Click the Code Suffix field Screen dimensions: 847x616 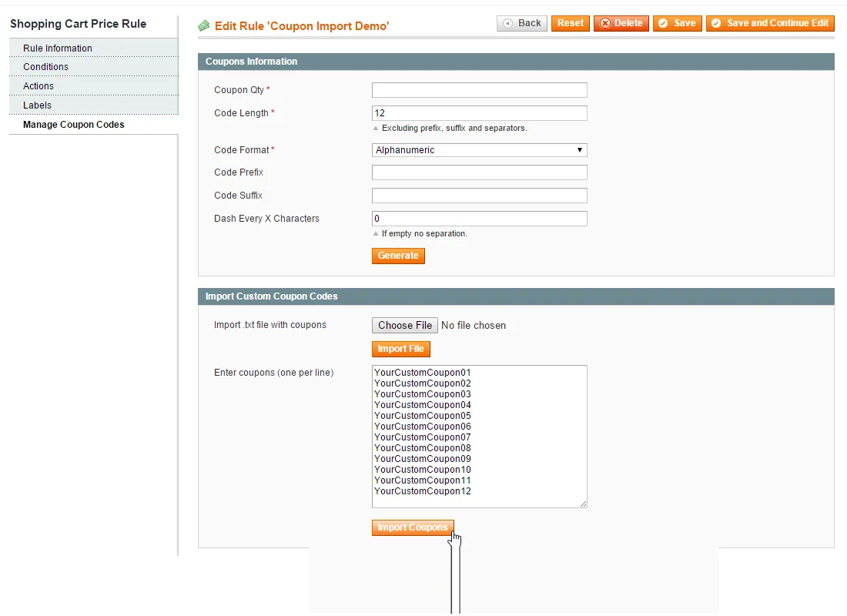click(479, 196)
